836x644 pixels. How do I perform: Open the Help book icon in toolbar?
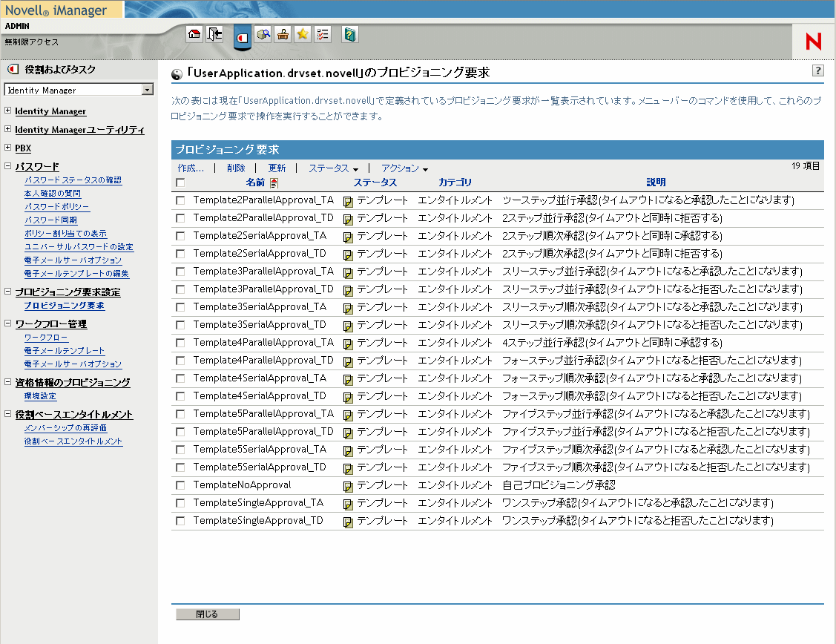click(350, 35)
